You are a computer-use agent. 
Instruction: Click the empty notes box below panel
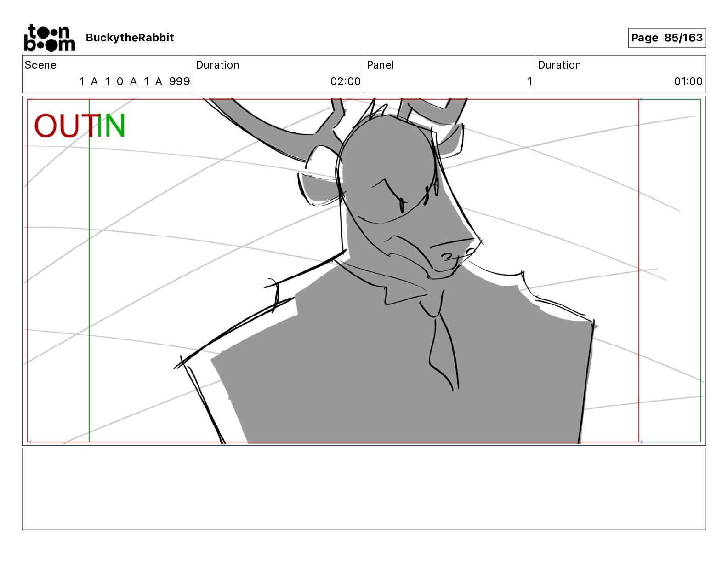364,489
